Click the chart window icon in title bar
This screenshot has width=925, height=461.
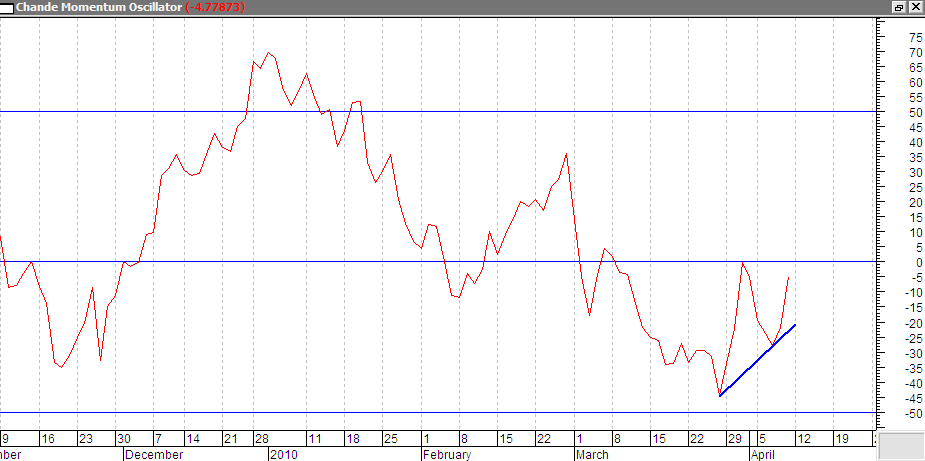pyautogui.click(x=6, y=7)
